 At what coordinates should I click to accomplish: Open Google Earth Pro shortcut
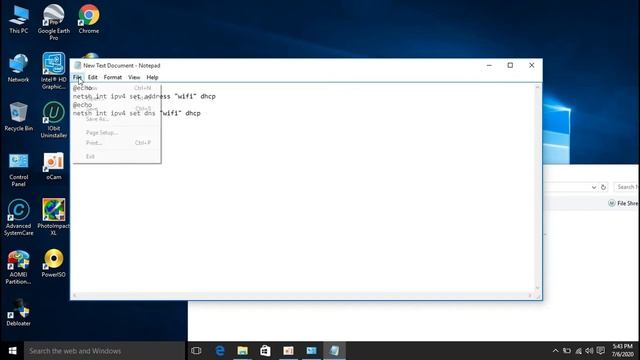53,22
